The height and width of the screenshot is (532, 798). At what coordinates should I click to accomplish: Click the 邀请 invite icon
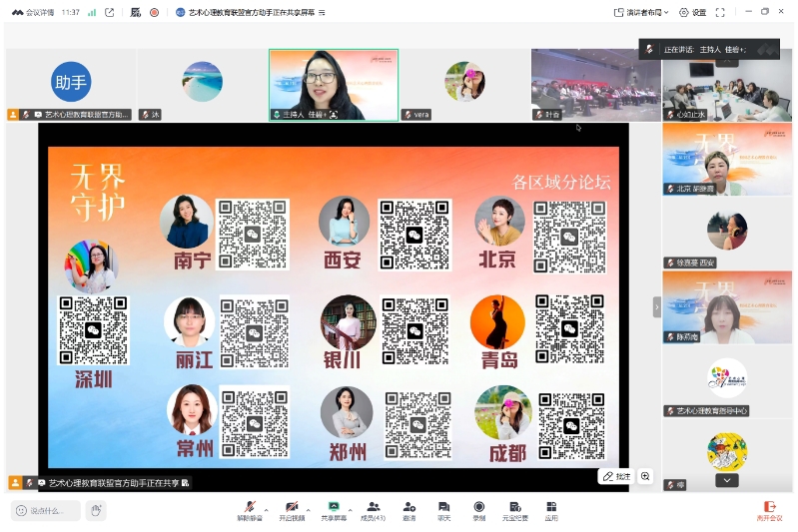click(408, 510)
